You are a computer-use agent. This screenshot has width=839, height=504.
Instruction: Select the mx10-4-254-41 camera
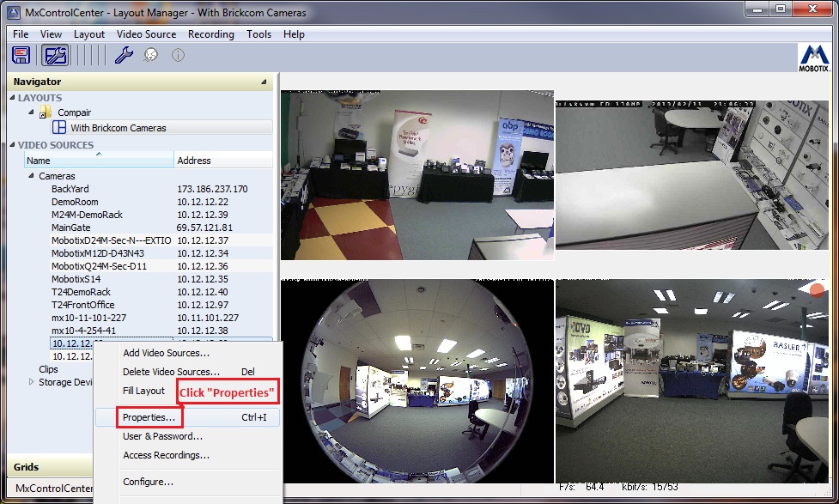pyautogui.click(x=83, y=330)
